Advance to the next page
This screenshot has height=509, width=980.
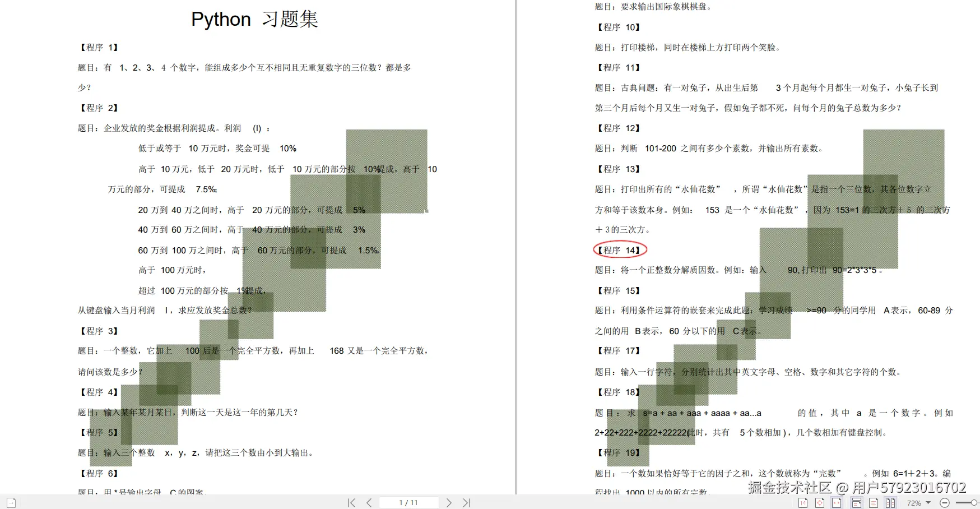pos(449,502)
